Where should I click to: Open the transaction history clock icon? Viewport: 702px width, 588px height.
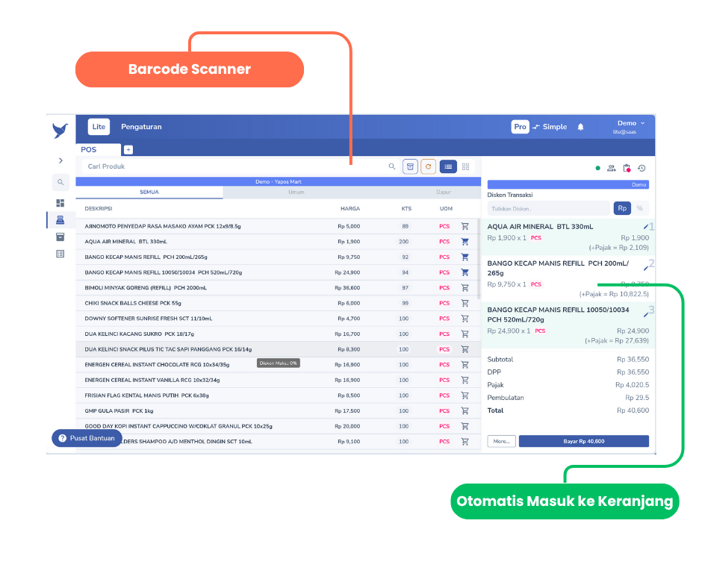[x=642, y=168]
